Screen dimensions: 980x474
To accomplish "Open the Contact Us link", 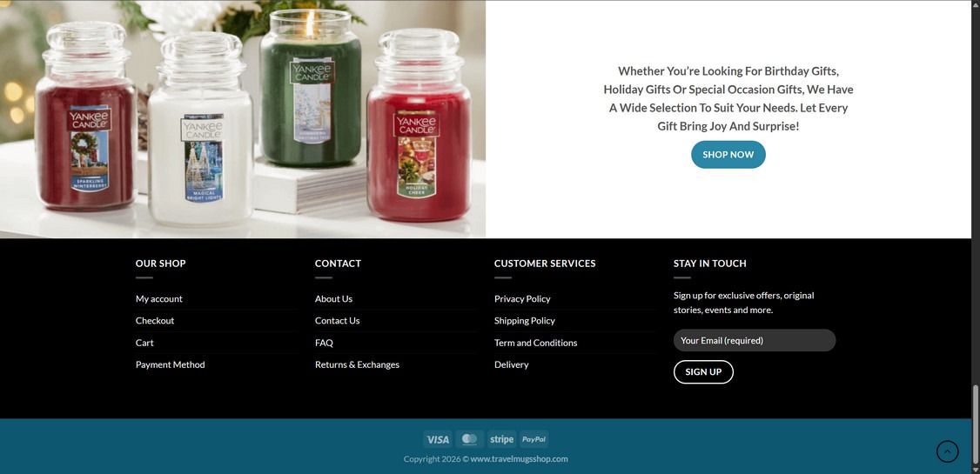I will pyautogui.click(x=338, y=320).
